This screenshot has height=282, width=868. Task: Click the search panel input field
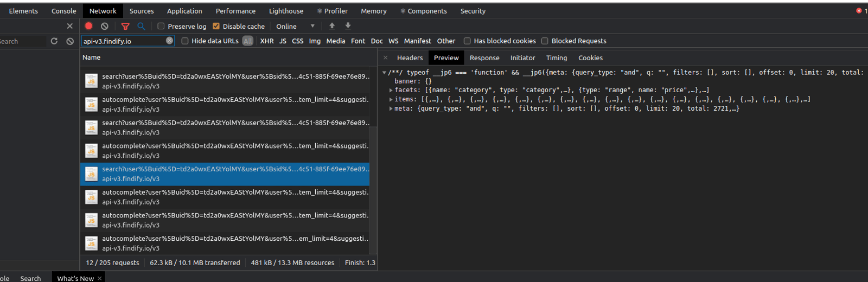pyautogui.click(x=22, y=41)
